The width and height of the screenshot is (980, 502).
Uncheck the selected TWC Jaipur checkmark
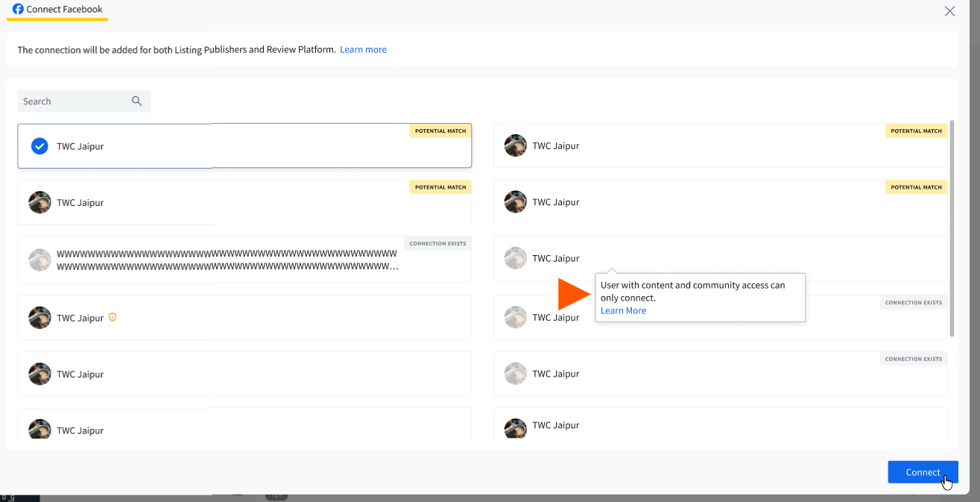39,146
